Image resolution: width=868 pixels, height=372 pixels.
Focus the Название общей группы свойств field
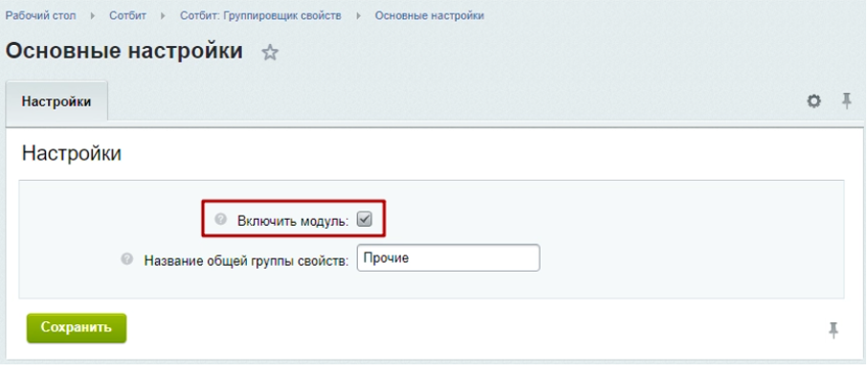[x=449, y=258]
